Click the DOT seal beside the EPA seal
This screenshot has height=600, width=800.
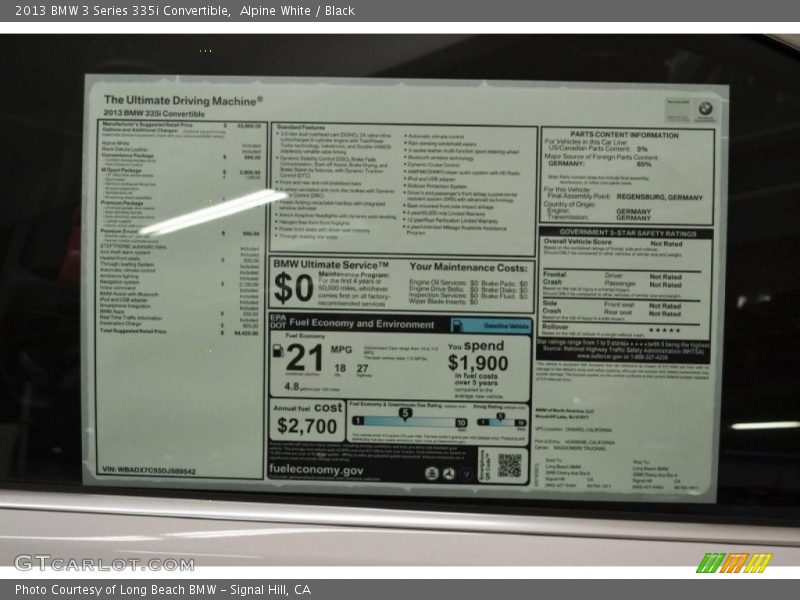[x=449, y=474]
